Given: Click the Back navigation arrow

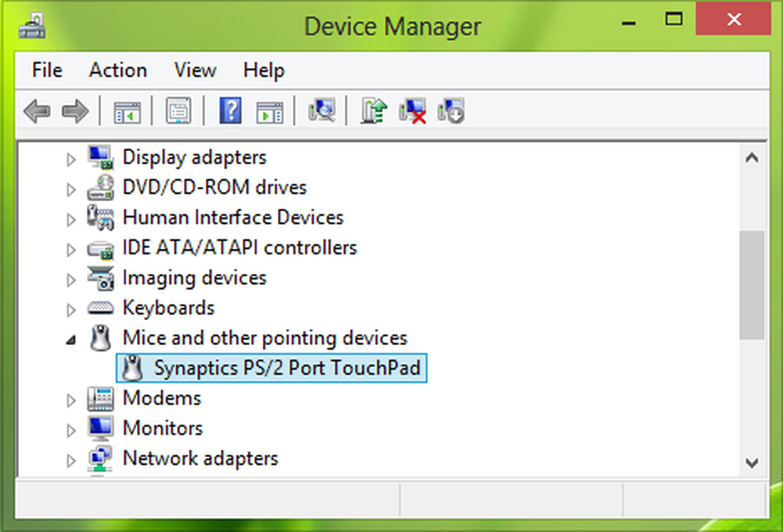Looking at the screenshot, I should tap(36, 110).
